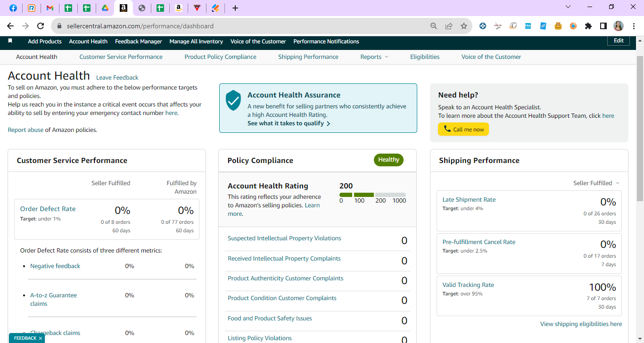
Task: Go back to the previous page
Action: [10, 26]
